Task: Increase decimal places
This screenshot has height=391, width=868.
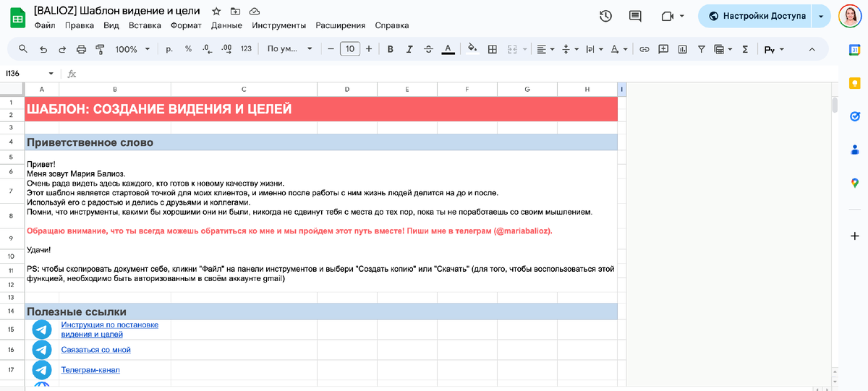Action: pyautogui.click(x=226, y=49)
